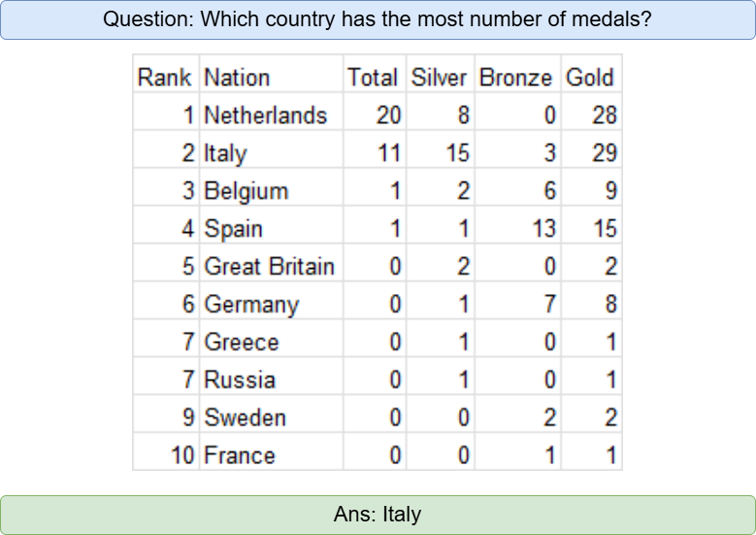Select the Italy cell in Nation column
This screenshot has height=535, width=756.
coord(225,153)
